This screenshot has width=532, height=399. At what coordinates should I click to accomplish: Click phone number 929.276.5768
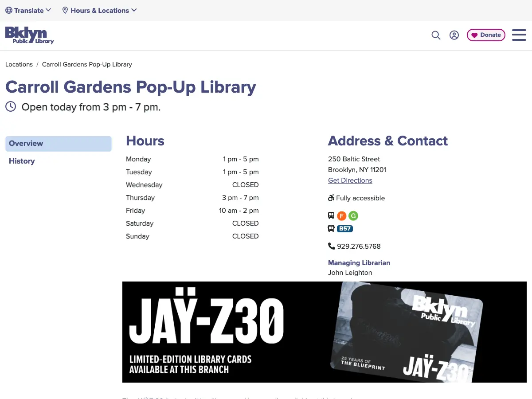(x=359, y=246)
